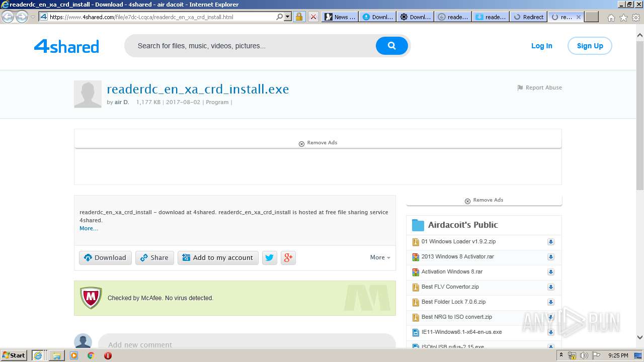Viewport: 644px width, 362px height.
Task: Click the blue search magnifier button
Action: pyautogui.click(x=391, y=46)
